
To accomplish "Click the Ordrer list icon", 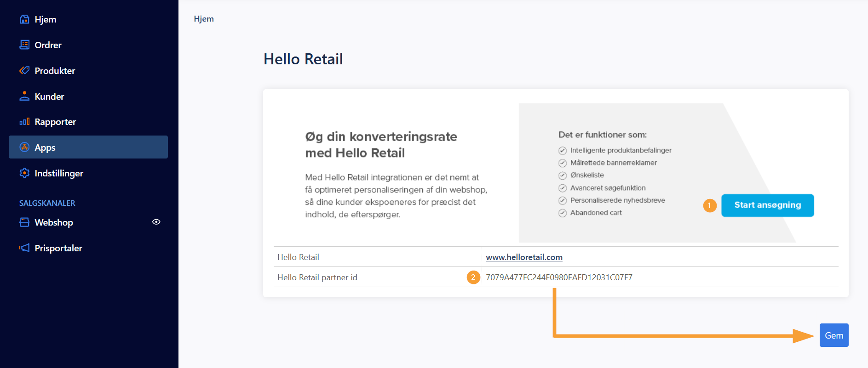I will point(24,45).
